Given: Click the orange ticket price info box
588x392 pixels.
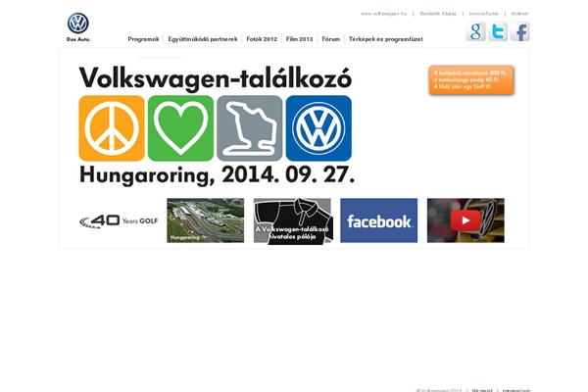Looking at the screenshot, I should pos(471,80).
